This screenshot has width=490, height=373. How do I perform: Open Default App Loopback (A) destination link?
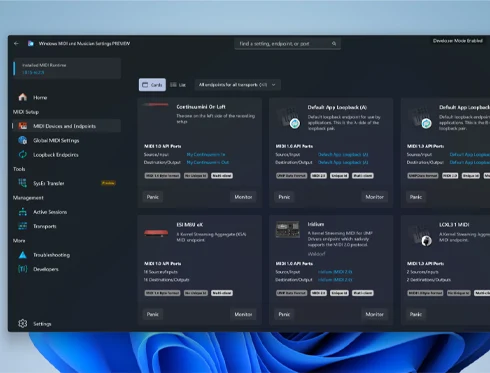[343, 162]
